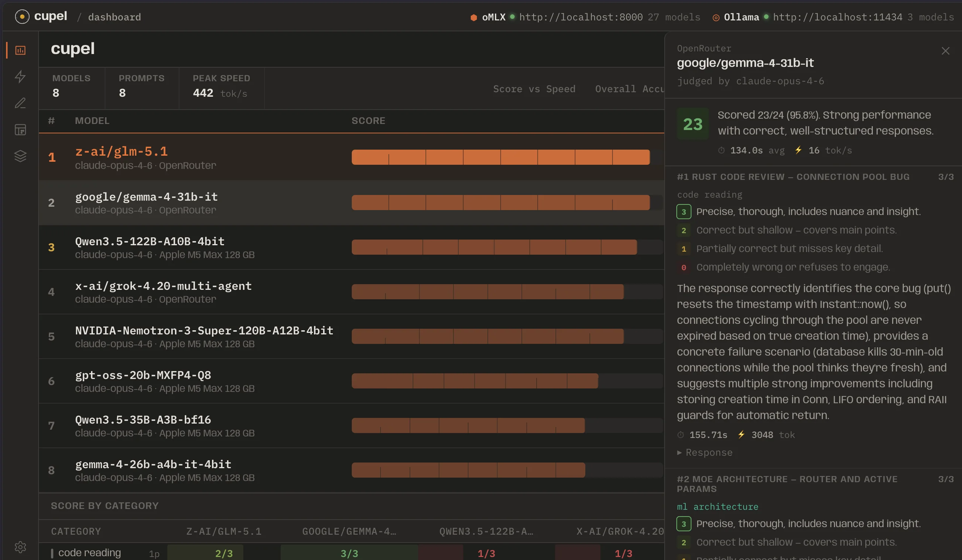
Task: Click the Ollama provider icon
Action: pos(716,17)
